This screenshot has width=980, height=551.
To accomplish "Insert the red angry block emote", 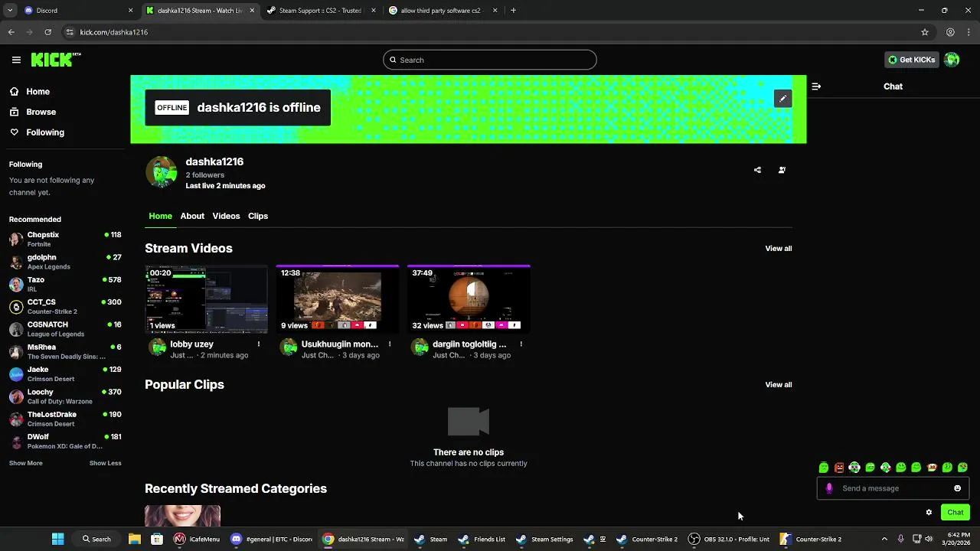I will tap(839, 468).
